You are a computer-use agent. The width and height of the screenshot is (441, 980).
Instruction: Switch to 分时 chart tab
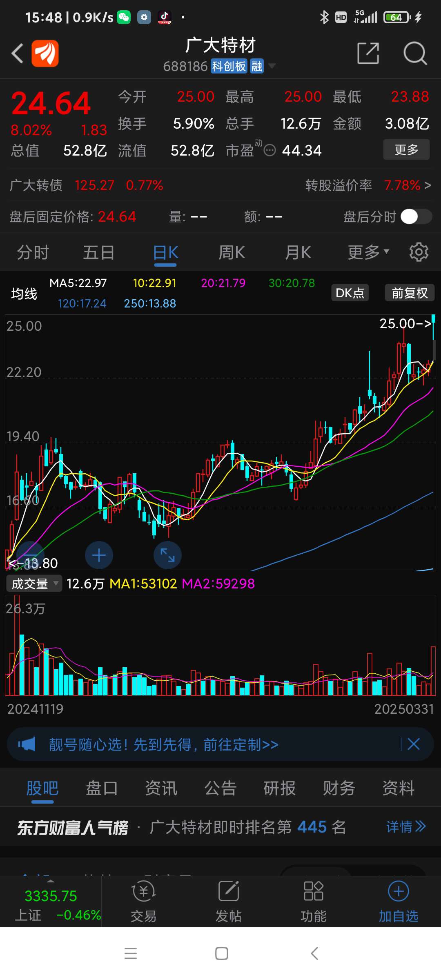(x=33, y=252)
